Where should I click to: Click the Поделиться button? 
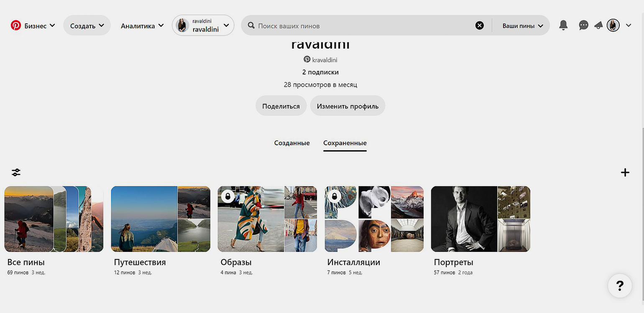281,106
